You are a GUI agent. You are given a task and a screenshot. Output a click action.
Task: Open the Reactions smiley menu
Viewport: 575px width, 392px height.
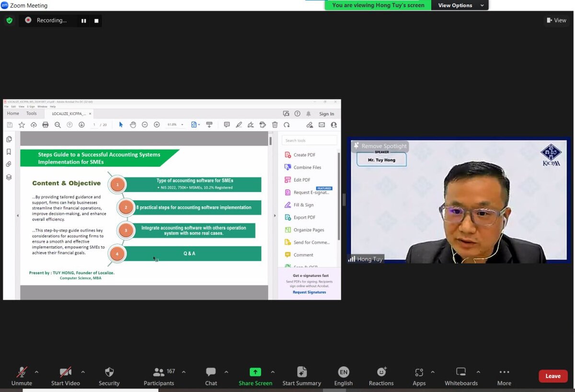[381, 377]
